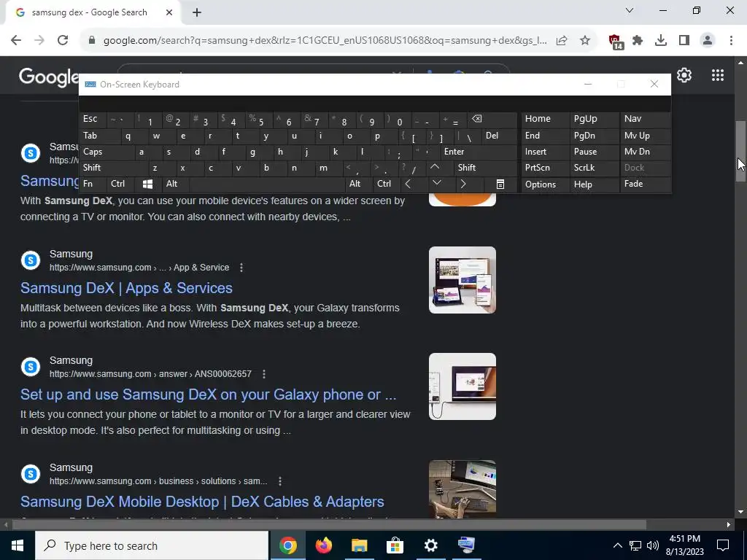Screen dimensions: 747x560
Task: Close the samsung dex search tab
Action: 169,13
